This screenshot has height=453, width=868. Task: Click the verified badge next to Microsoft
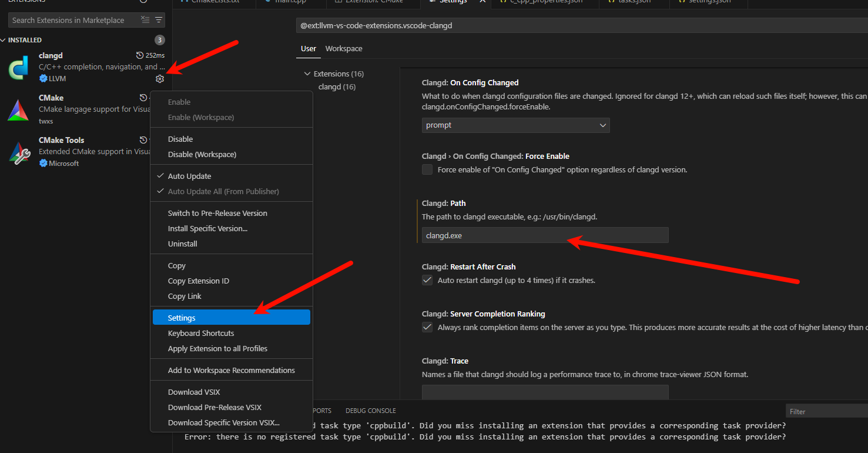point(43,163)
